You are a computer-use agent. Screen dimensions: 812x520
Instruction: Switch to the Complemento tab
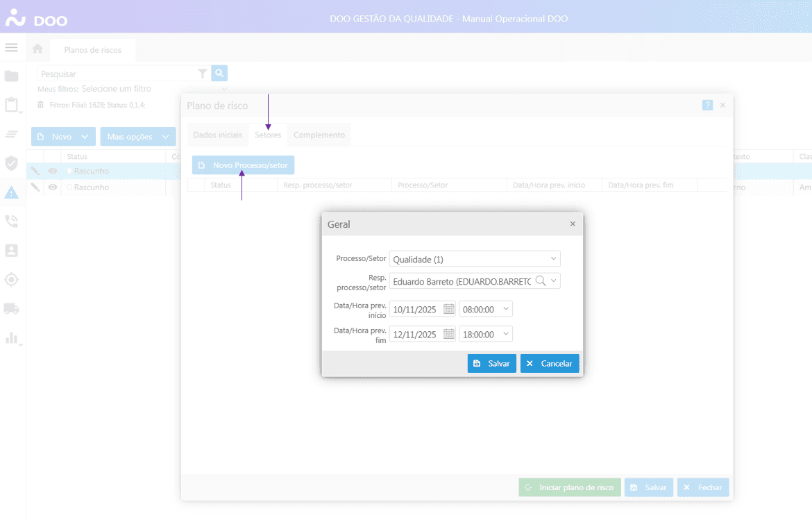pyautogui.click(x=319, y=135)
